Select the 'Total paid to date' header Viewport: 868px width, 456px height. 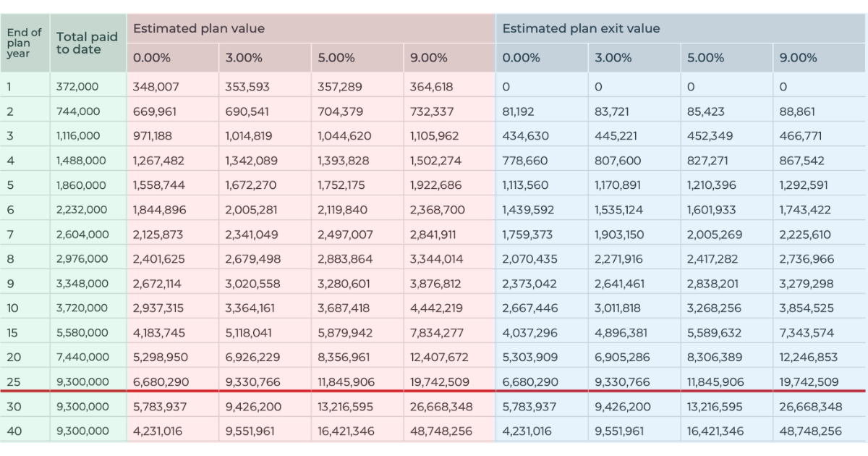pyautogui.click(x=86, y=43)
